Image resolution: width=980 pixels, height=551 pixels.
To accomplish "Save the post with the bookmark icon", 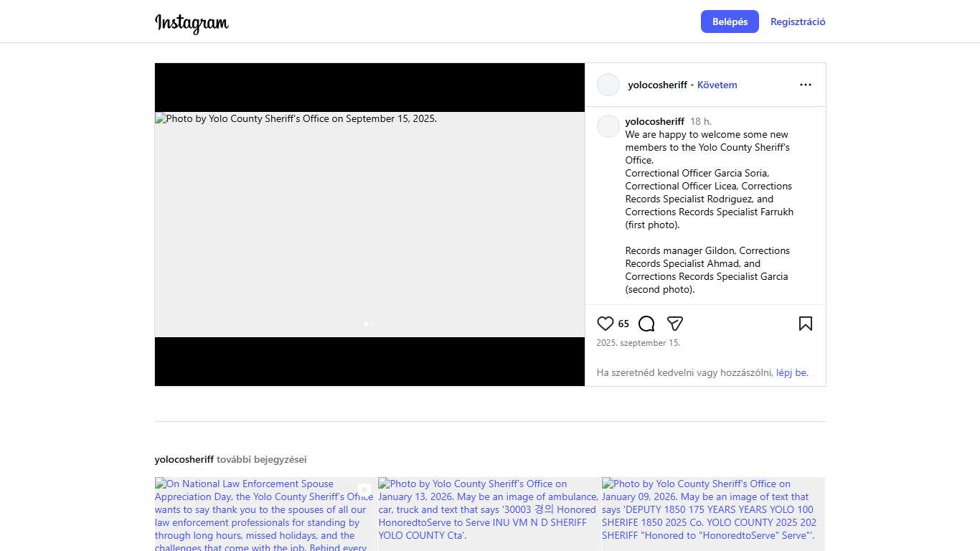I will pyautogui.click(x=805, y=324).
